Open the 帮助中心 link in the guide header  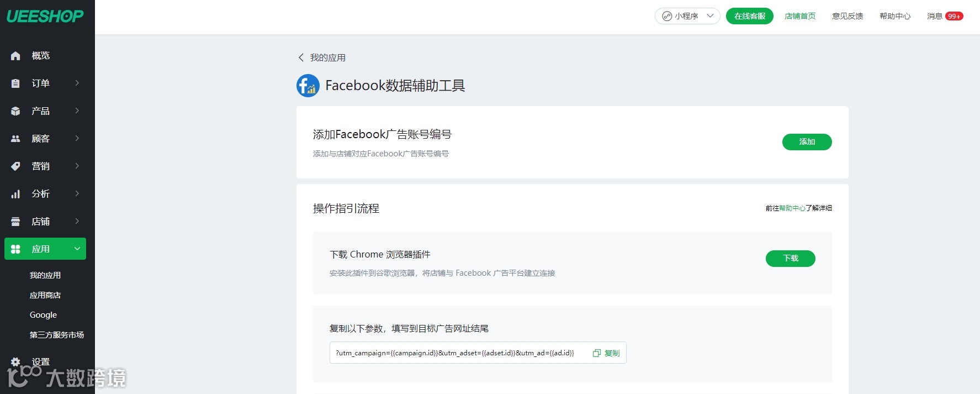[792, 208]
